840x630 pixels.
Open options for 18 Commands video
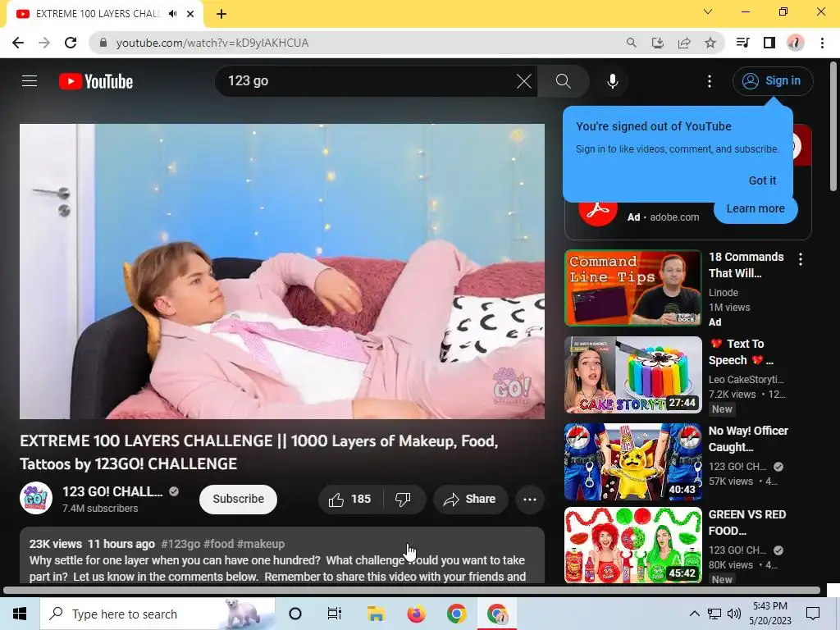pos(801,259)
